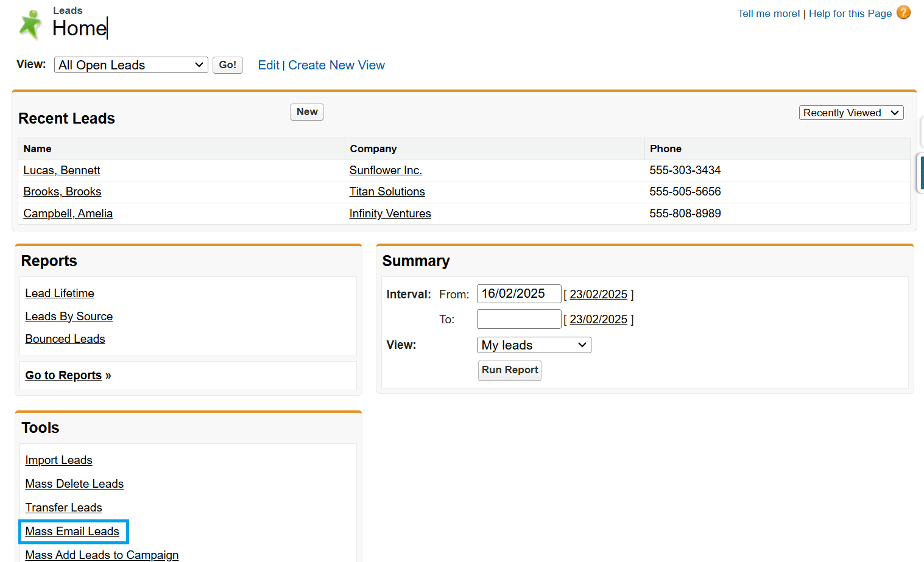
Task: Click the empty To date field
Action: tap(518, 319)
